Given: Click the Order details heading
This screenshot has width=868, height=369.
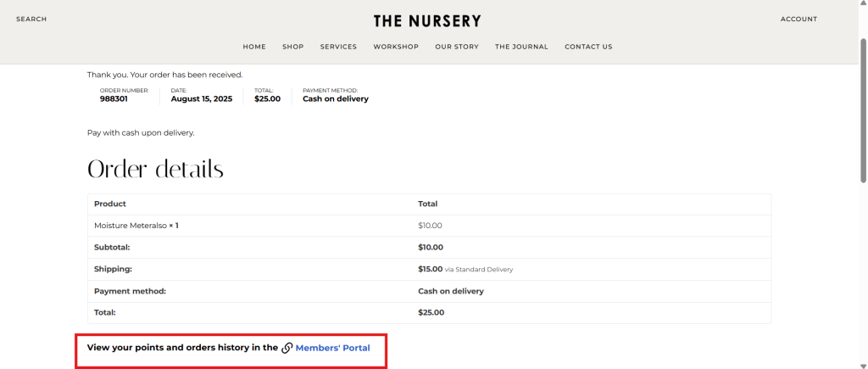Looking at the screenshot, I should click(x=155, y=170).
